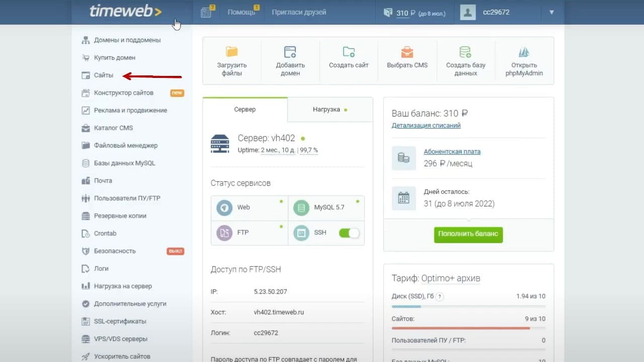Click the Открыть phpMyAdmin sailboat icon
644x362 pixels.
(x=524, y=51)
